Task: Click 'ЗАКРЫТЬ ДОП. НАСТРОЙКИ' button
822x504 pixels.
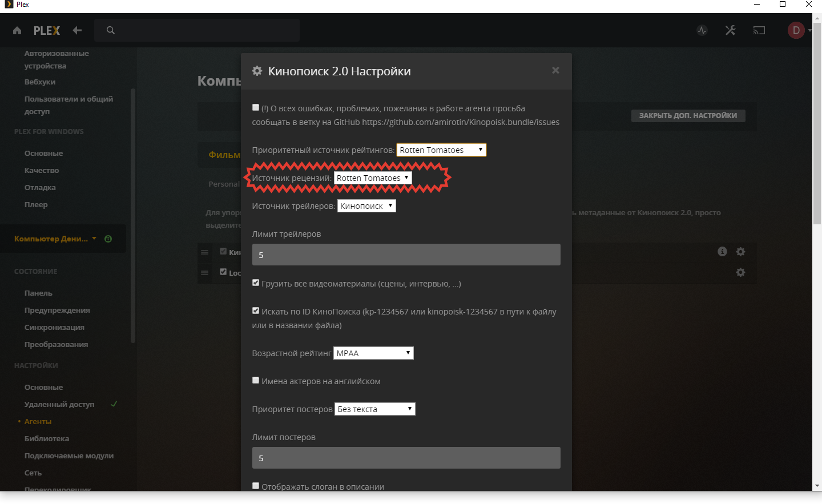Action: click(688, 115)
